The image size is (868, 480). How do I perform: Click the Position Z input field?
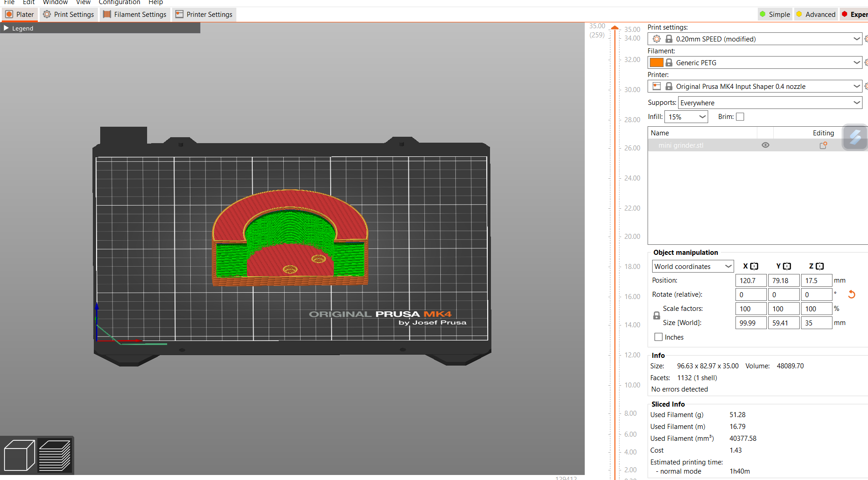coord(817,280)
